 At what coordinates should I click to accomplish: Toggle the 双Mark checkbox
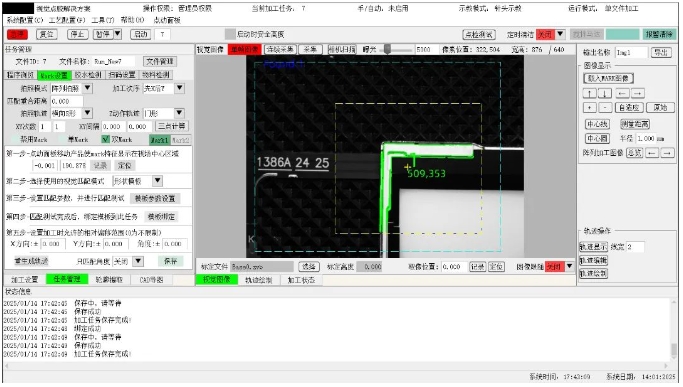105,139
